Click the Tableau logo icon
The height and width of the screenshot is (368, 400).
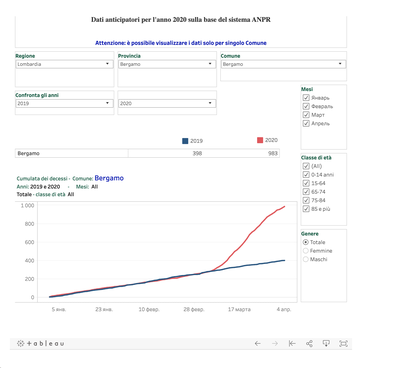point(40,343)
